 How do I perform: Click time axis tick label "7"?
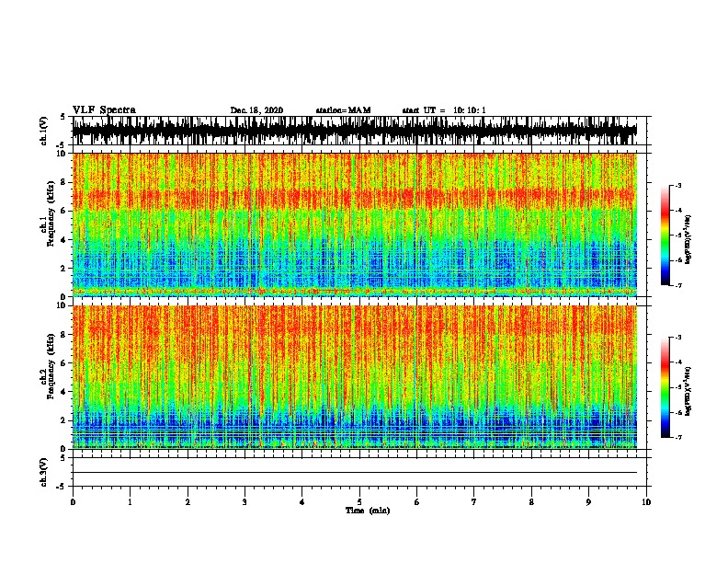[x=474, y=502]
